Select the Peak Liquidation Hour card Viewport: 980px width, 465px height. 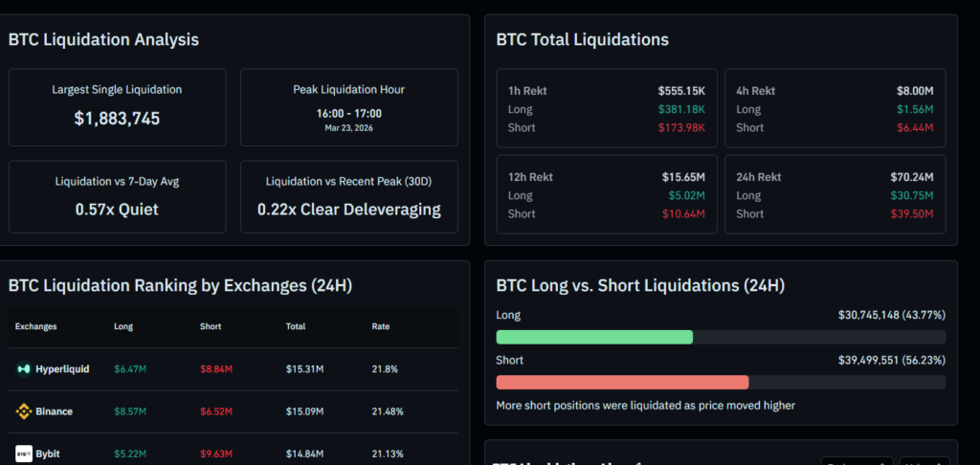coord(348,105)
